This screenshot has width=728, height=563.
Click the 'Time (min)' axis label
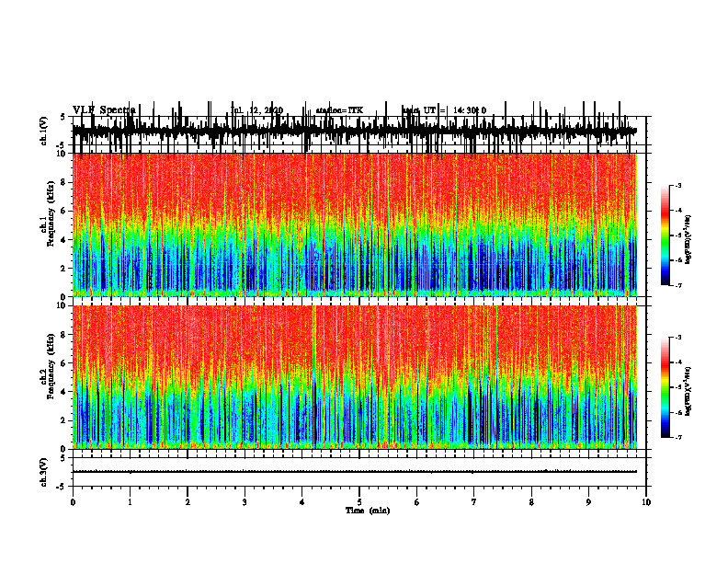tap(368, 511)
